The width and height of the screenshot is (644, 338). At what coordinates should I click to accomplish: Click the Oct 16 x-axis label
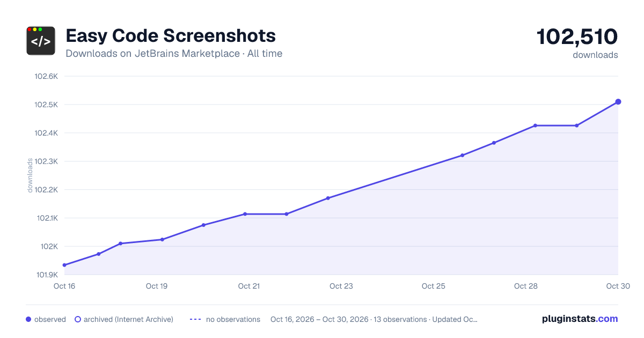click(x=64, y=286)
